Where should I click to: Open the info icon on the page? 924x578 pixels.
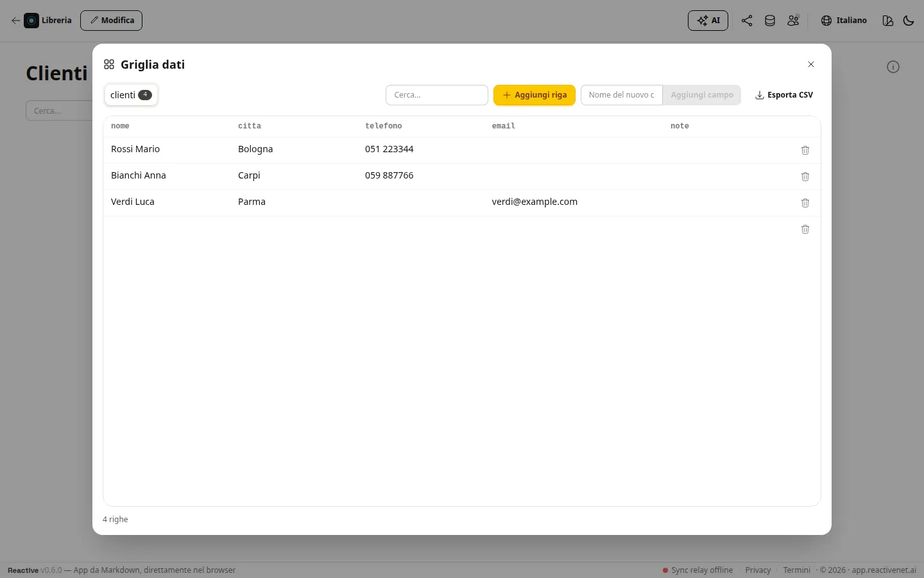(893, 67)
